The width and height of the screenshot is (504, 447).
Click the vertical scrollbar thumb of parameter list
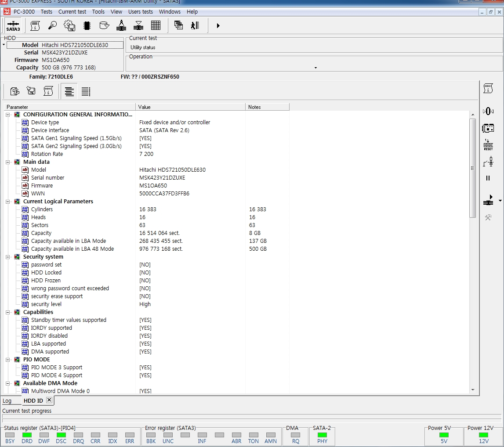(472, 168)
